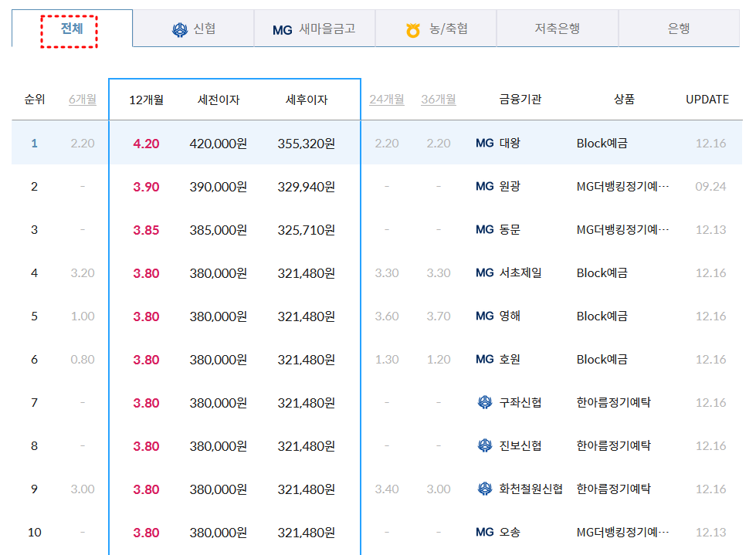Click MG logo next to 오송
This screenshot has width=756, height=555.
pyautogui.click(x=484, y=533)
